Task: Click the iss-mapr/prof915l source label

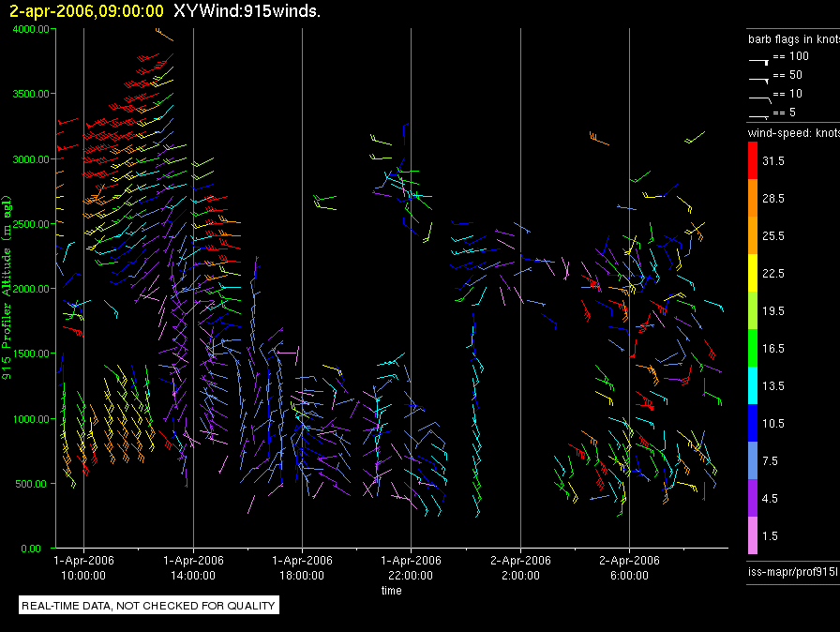Action: pos(793,571)
